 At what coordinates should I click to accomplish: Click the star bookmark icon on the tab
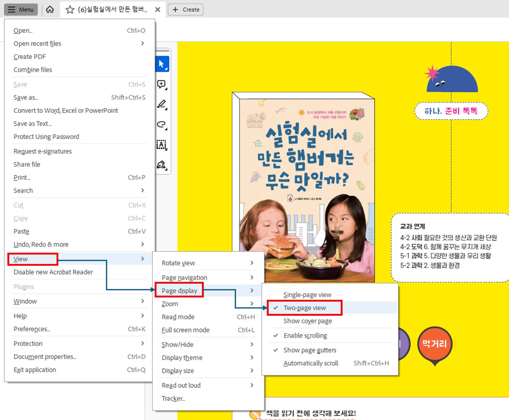pos(70,10)
